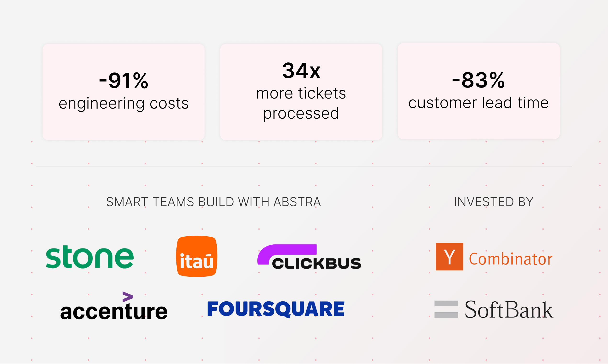608x364 pixels.
Task: Click the 34x statistic number
Action: tap(301, 71)
